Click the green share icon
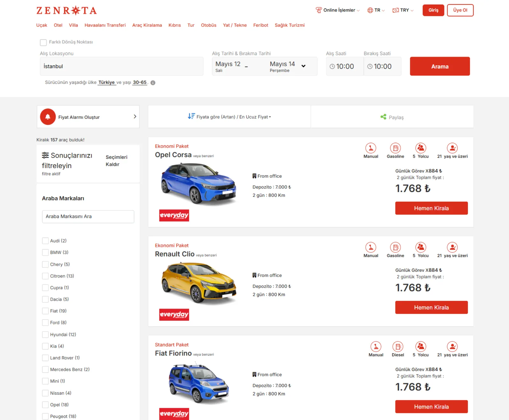 383,117
